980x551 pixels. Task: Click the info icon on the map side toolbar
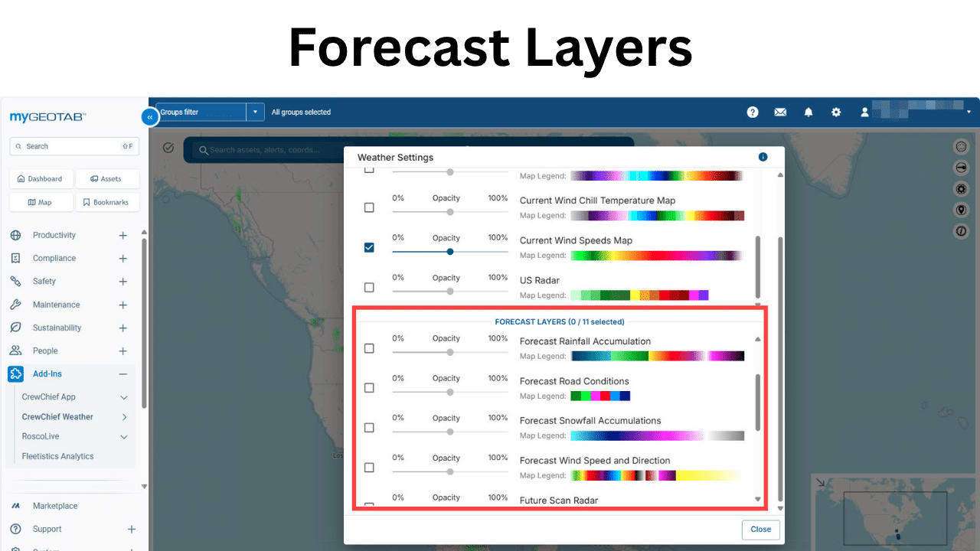pos(961,230)
